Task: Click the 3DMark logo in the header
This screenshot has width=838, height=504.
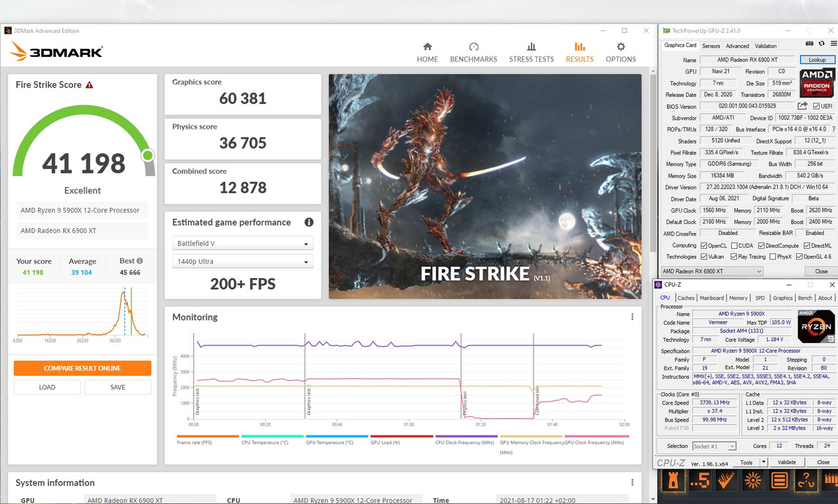Action: point(56,52)
